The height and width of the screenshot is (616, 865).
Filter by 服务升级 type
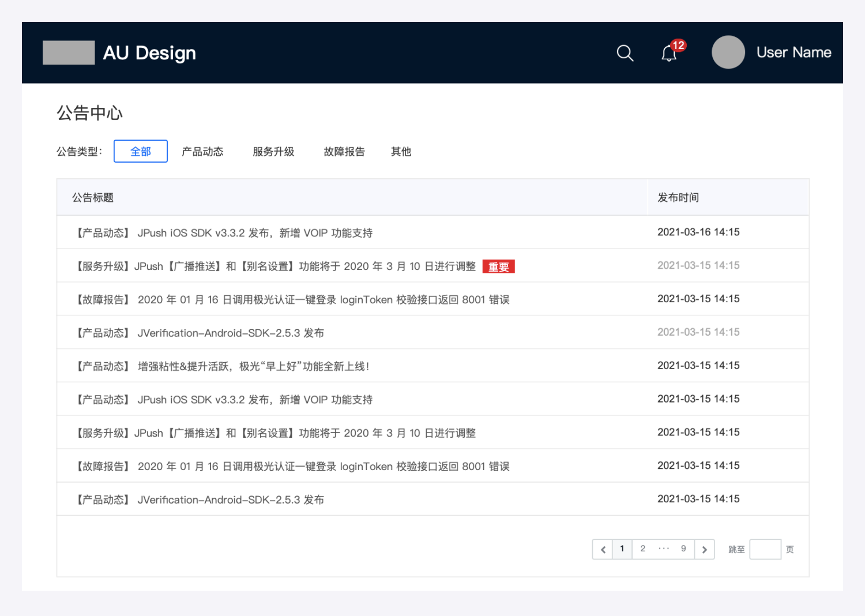[x=273, y=152]
